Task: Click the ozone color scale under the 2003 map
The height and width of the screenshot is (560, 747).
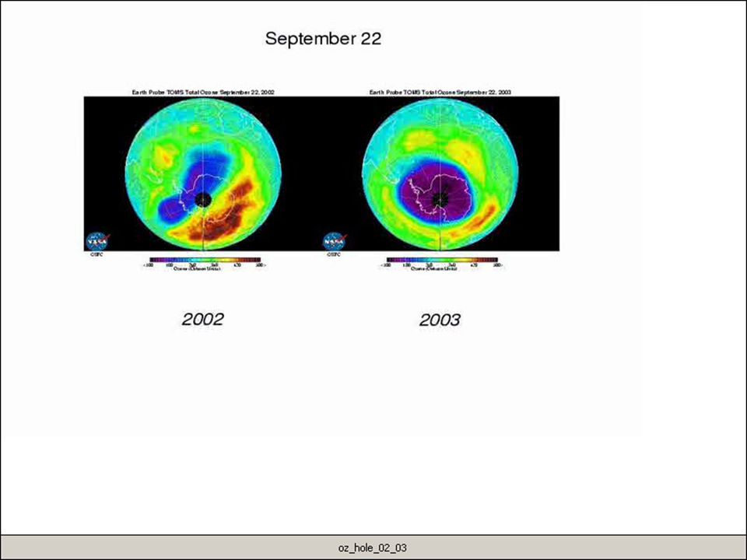Action: [442, 260]
